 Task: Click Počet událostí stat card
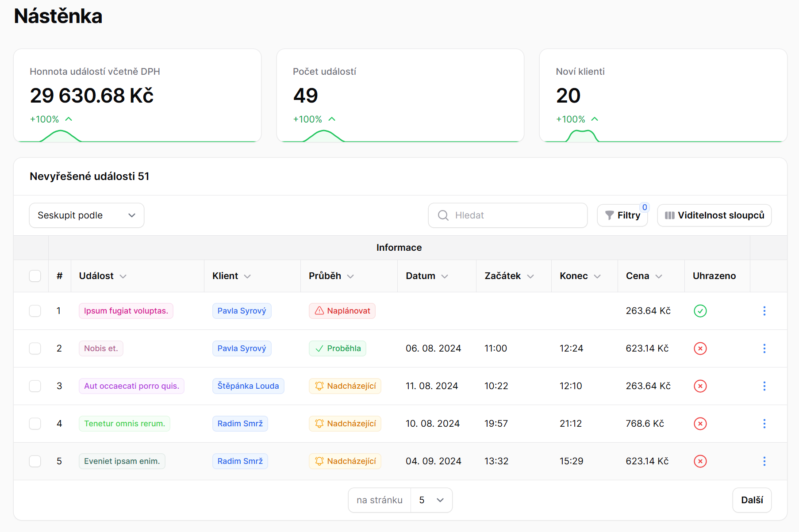[x=400, y=96]
